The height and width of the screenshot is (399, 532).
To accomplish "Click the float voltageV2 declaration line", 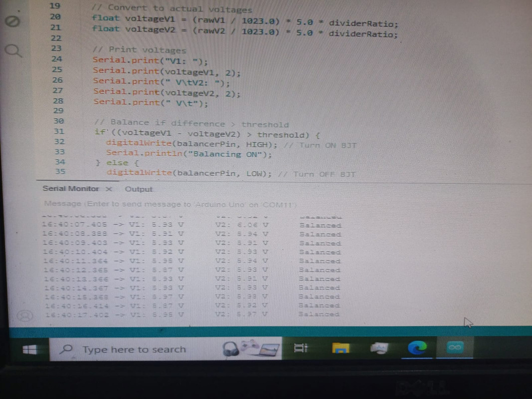I will click(245, 31).
